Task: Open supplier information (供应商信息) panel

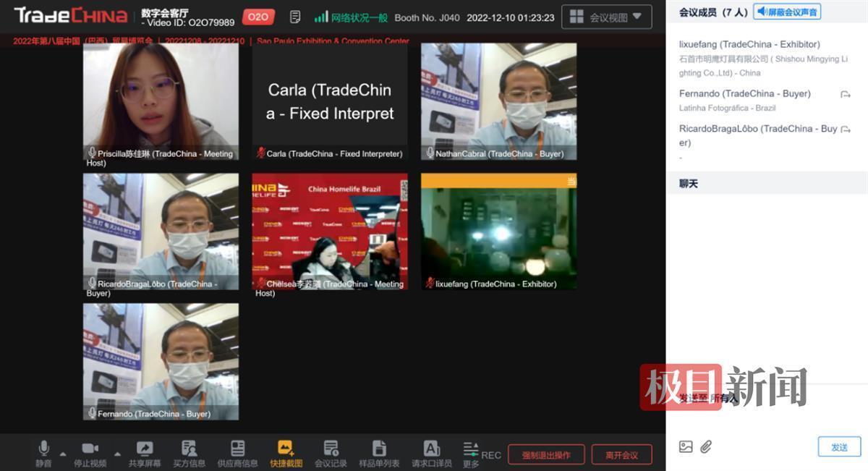Action: coord(237,449)
